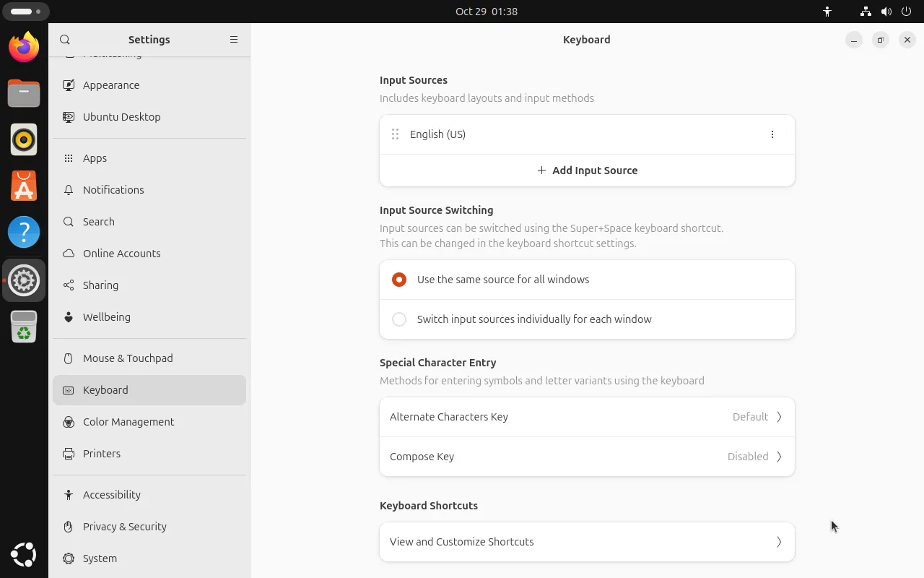
Task: Select Switch input sources individually for each window
Action: pos(587,319)
